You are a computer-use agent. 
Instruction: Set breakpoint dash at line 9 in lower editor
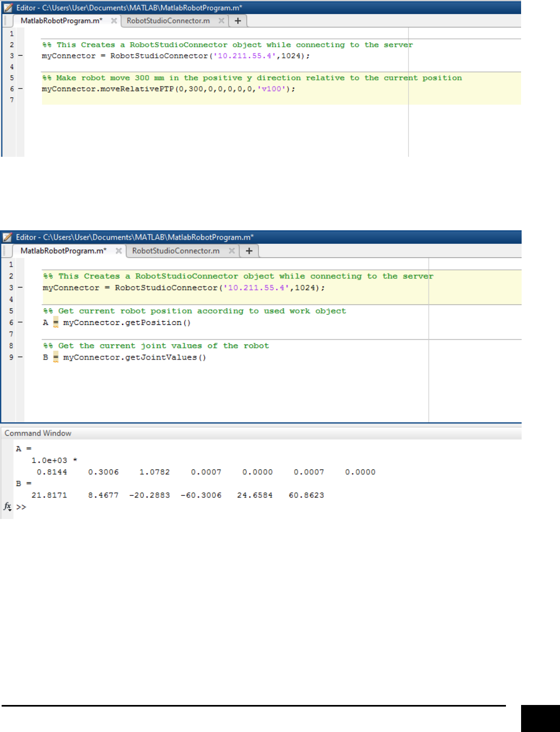click(21, 357)
